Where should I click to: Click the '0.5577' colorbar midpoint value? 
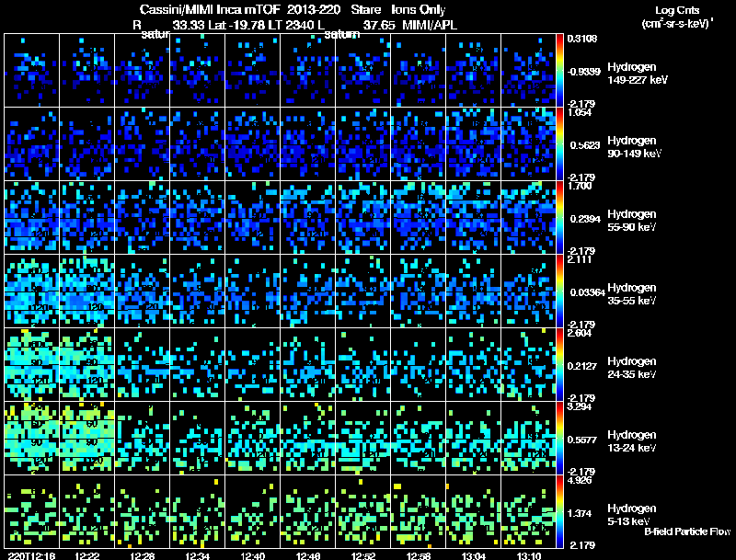[x=584, y=440]
